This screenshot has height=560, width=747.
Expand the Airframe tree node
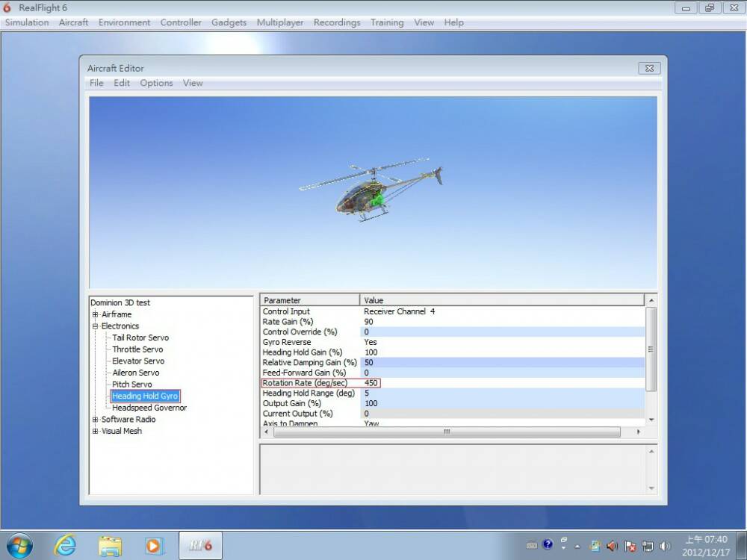pyautogui.click(x=96, y=314)
